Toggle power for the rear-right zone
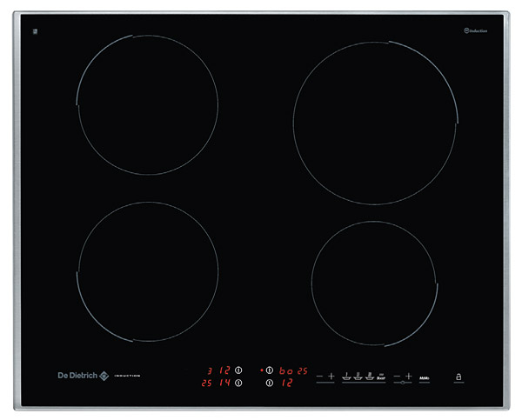522x420 pixels. pyautogui.click(x=269, y=370)
